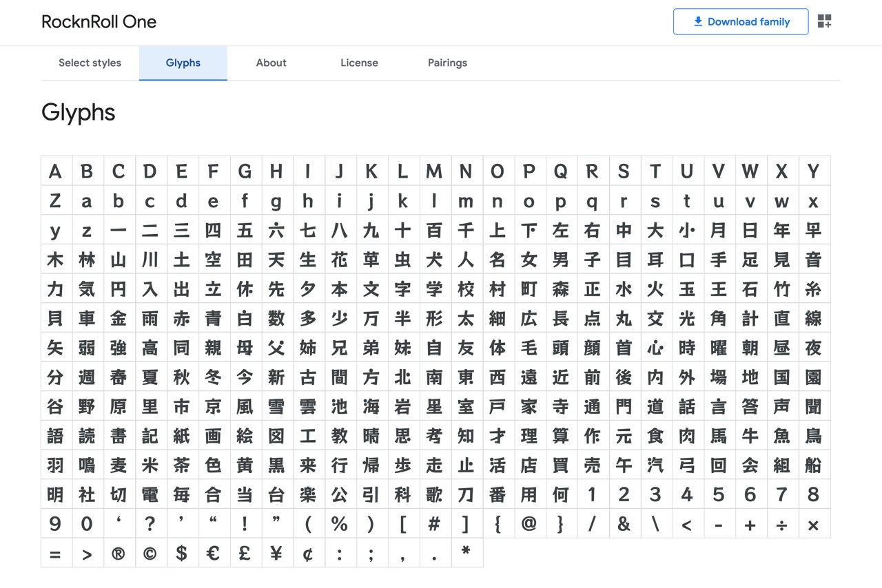
Task: Select the 歌 kanji glyph
Action: click(x=434, y=494)
